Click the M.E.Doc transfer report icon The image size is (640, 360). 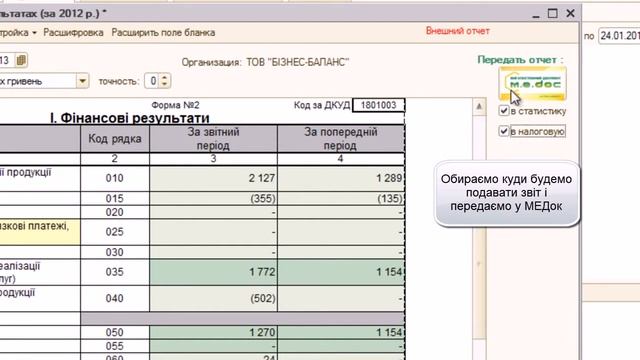tap(532, 84)
